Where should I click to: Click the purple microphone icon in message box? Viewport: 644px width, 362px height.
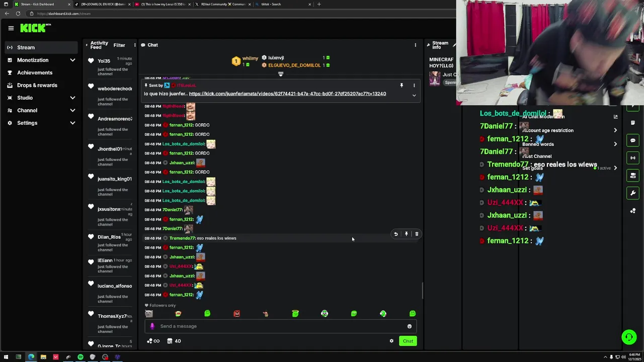(152, 326)
